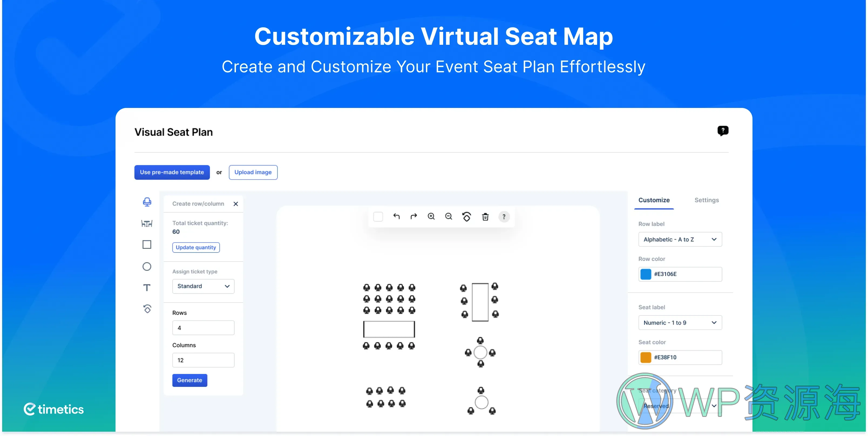Click the orange Seat color swatch
Viewport: 868px width, 436px height.
click(646, 357)
